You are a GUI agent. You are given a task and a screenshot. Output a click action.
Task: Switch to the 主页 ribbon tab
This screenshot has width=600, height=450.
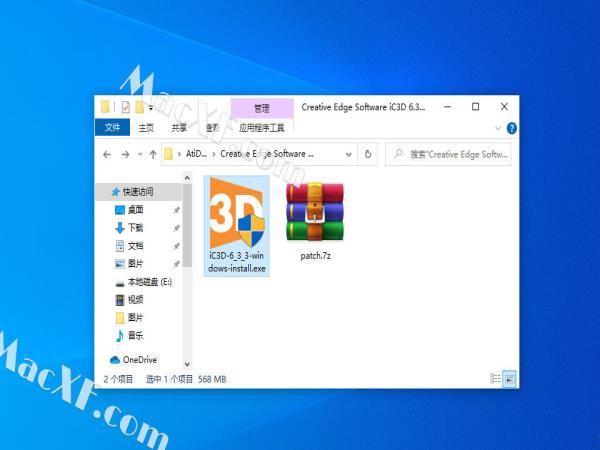[146, 128]
